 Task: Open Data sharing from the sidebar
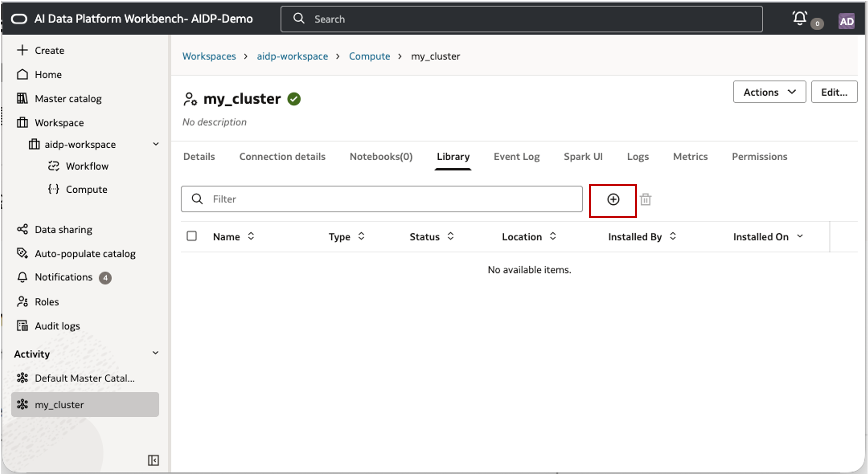click(63, 230)
